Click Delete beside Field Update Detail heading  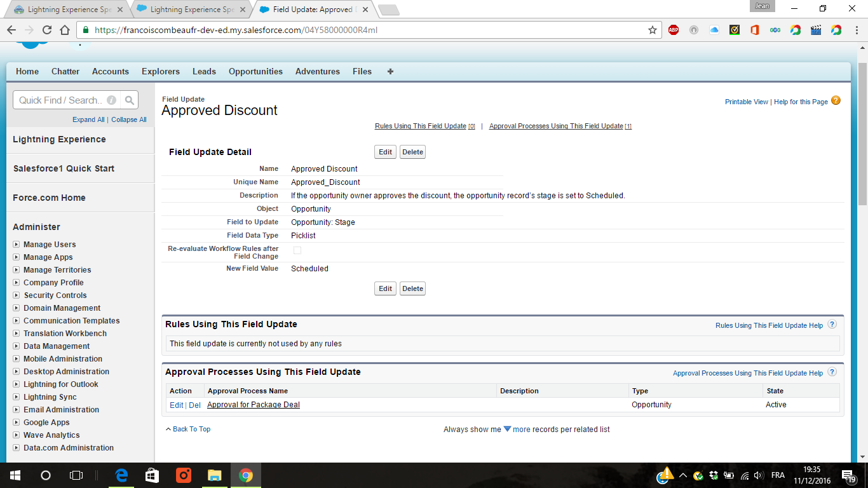412,152
